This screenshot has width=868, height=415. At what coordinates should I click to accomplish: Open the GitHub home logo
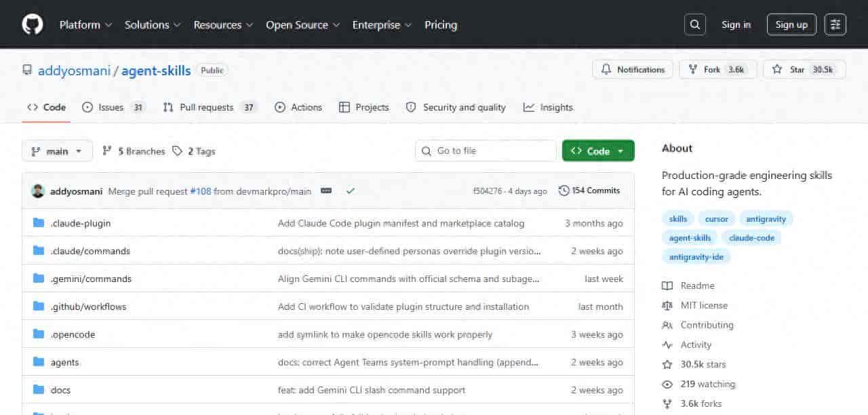pyautogui.click(x=33, y=24)
